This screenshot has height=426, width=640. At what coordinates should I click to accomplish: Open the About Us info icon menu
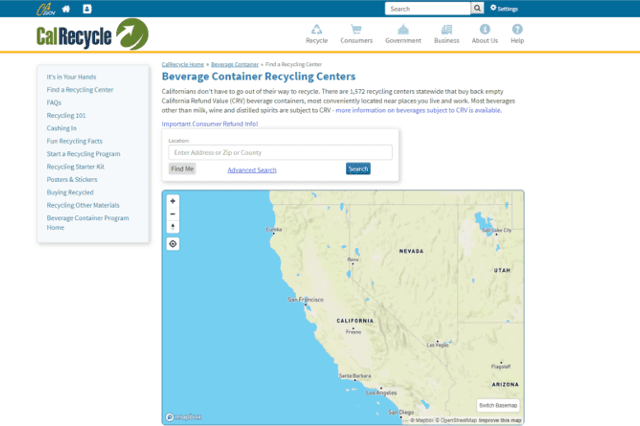point(484,34)
